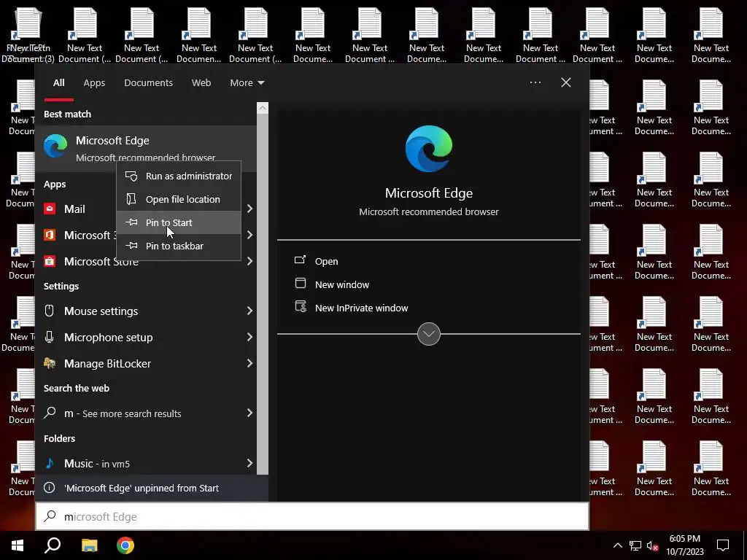The height and width of the screenshot is (560, 747).
Task: Expand the Mouse settings arrow
Action: tap(249, 311)
